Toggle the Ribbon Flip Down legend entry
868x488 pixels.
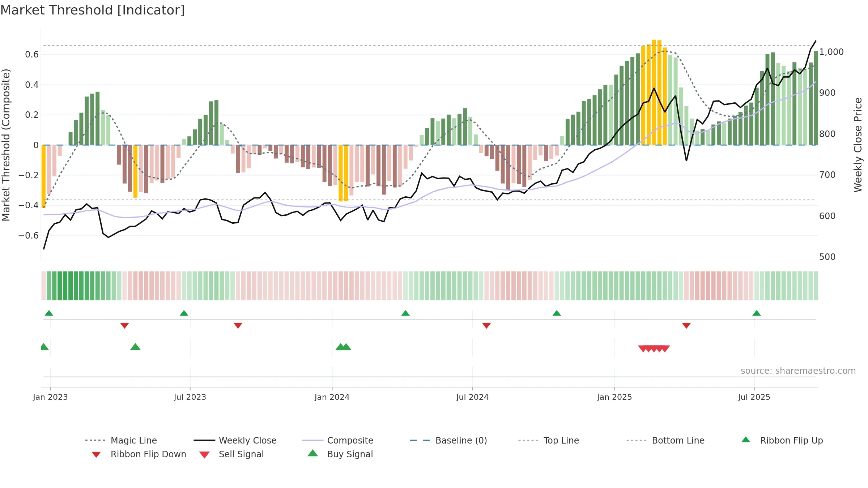pos(139,454)
